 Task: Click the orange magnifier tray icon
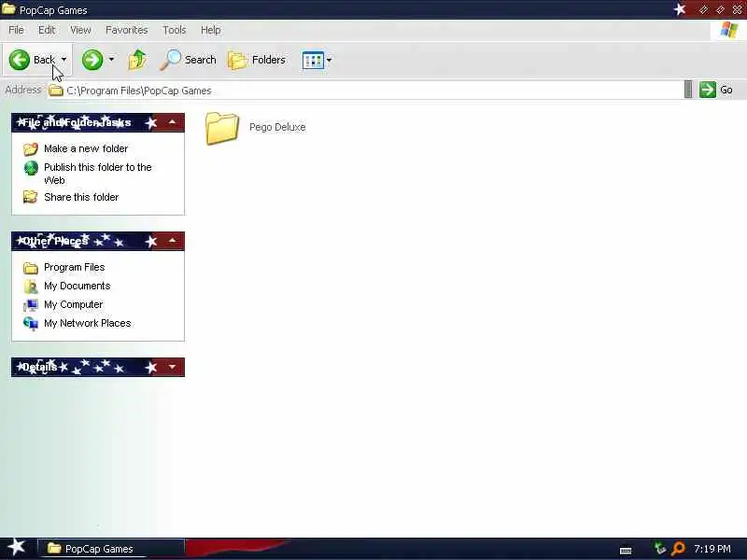pyautogui.click(x=678, y=549)
